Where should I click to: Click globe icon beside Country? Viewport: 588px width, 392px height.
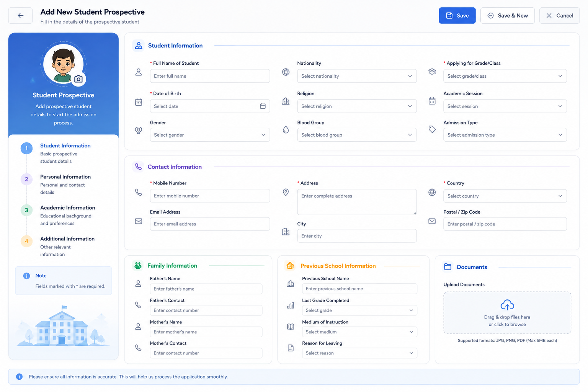pos(432,192)
